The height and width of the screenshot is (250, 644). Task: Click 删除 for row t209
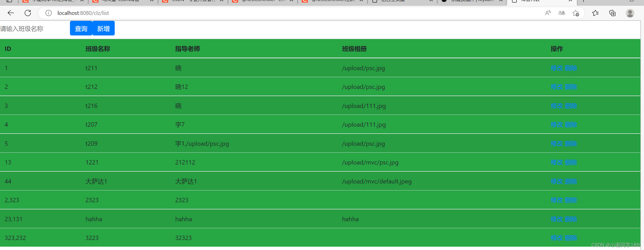coord(571,144)
